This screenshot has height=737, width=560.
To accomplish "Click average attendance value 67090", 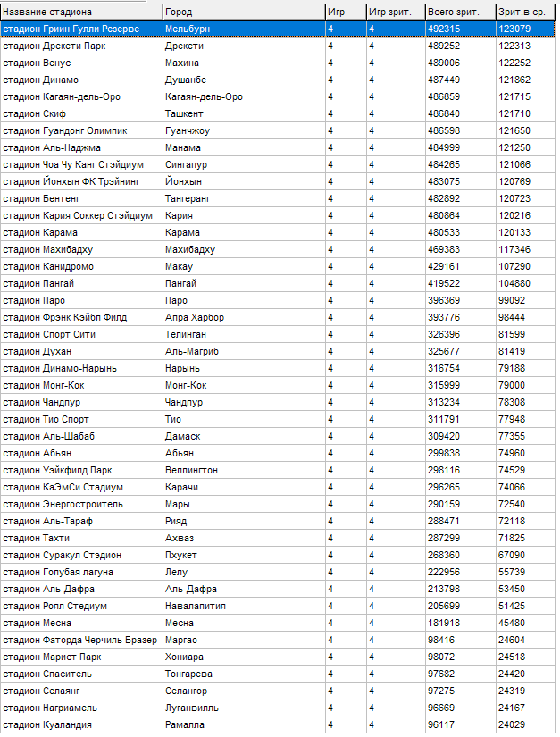I will tap(513, 555).
